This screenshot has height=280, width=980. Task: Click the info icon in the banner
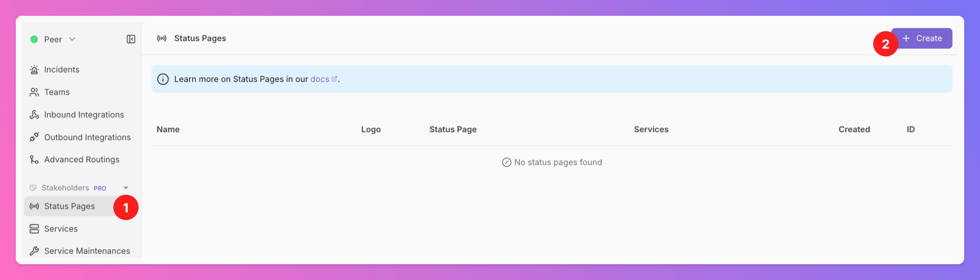click(x=163, y=79)
